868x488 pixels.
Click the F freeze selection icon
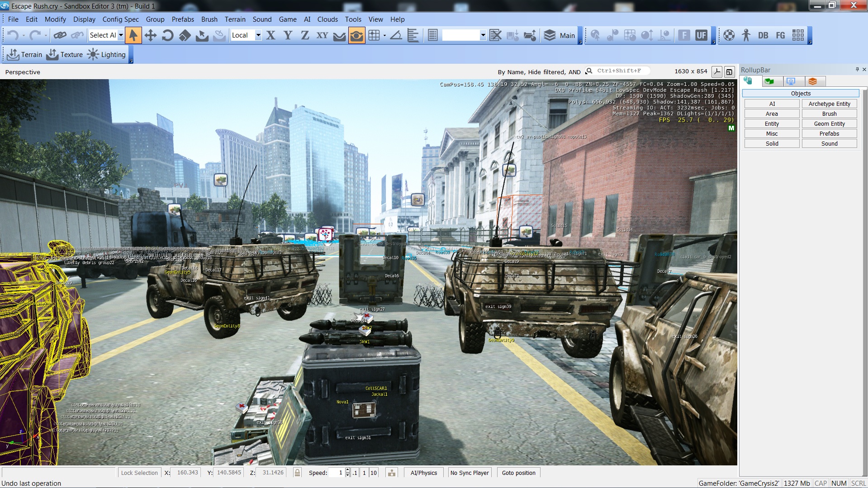684,35
